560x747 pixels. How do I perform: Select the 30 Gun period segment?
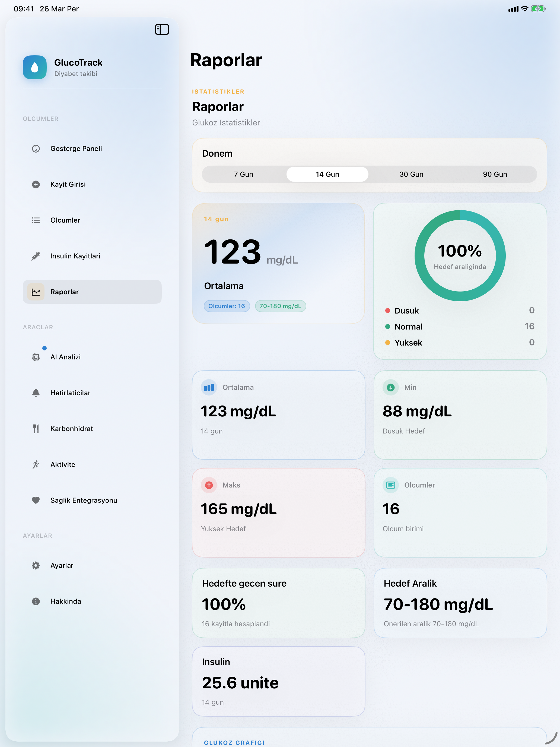pyautogui.click(x=411, y=174)
